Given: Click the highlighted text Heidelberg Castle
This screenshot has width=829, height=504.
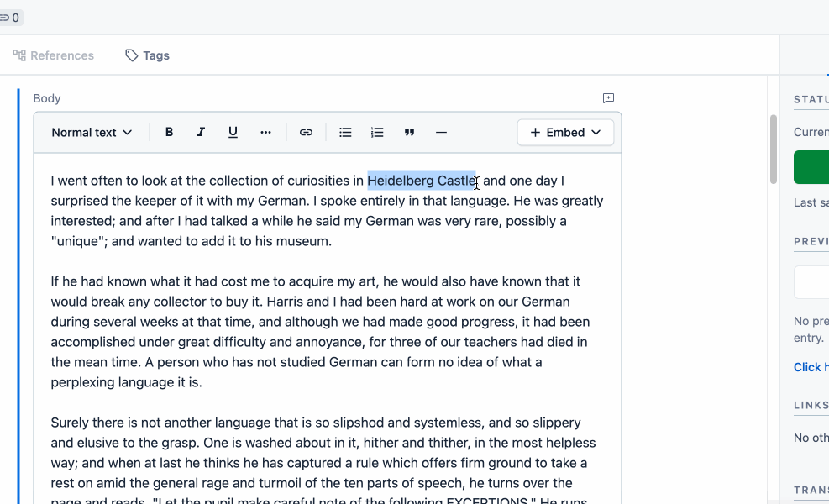Looking at the screenshot, I should pos(422,181).
